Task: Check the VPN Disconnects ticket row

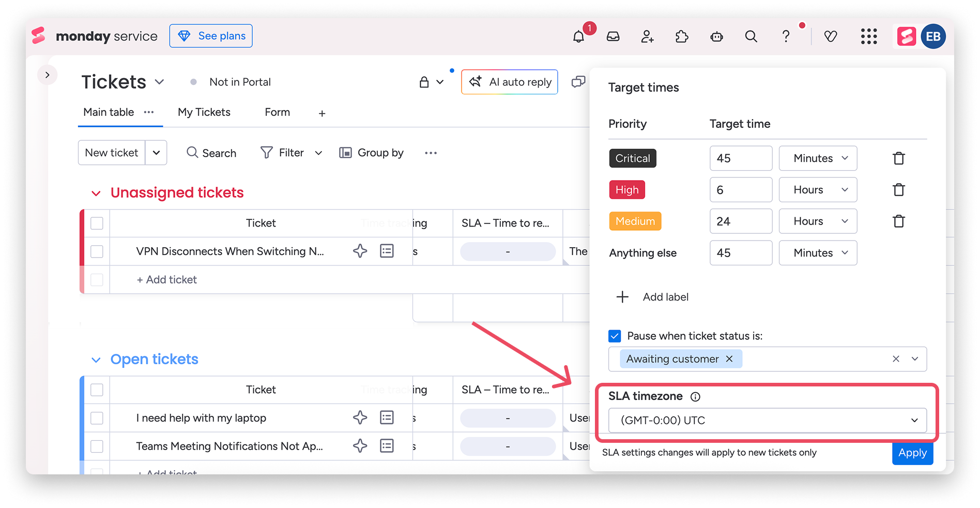Action: point(97,251)
